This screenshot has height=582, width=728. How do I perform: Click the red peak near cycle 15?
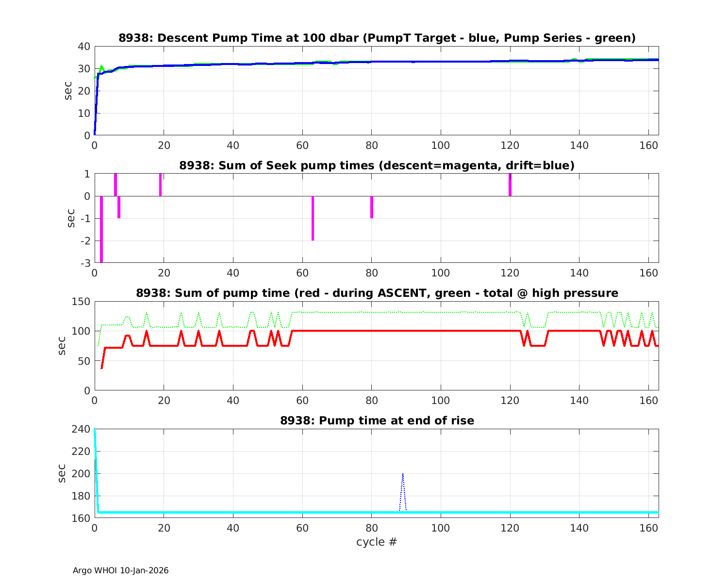(146, 332)
